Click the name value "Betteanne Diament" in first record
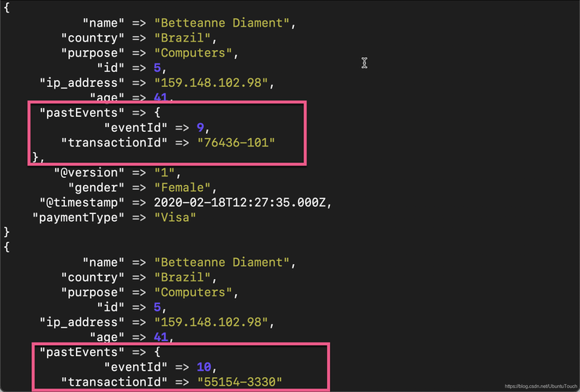The image size is (580, 392). point(222,23)
